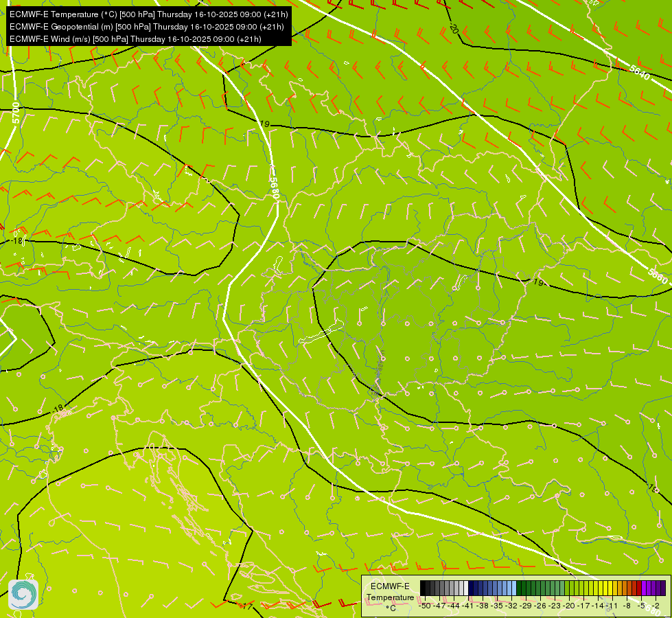Pick the bright purple swatch above -5

pos(644,588)
